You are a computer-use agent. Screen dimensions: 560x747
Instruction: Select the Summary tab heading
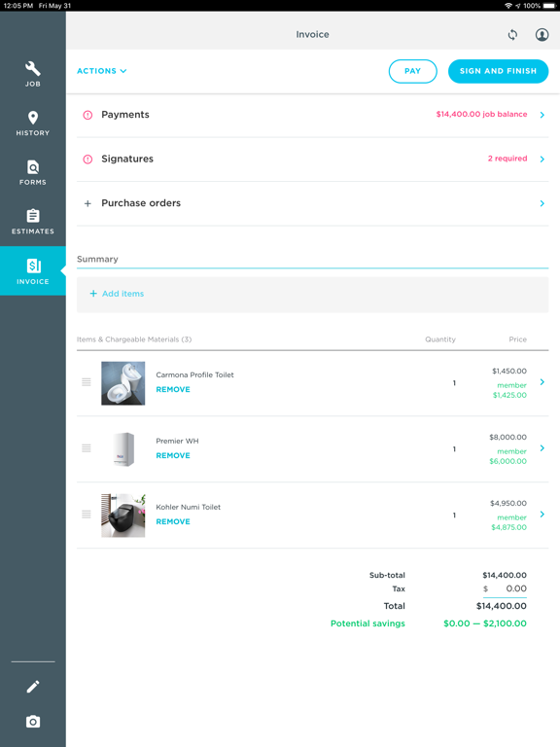pyautogui.click(x=97, y=259)
